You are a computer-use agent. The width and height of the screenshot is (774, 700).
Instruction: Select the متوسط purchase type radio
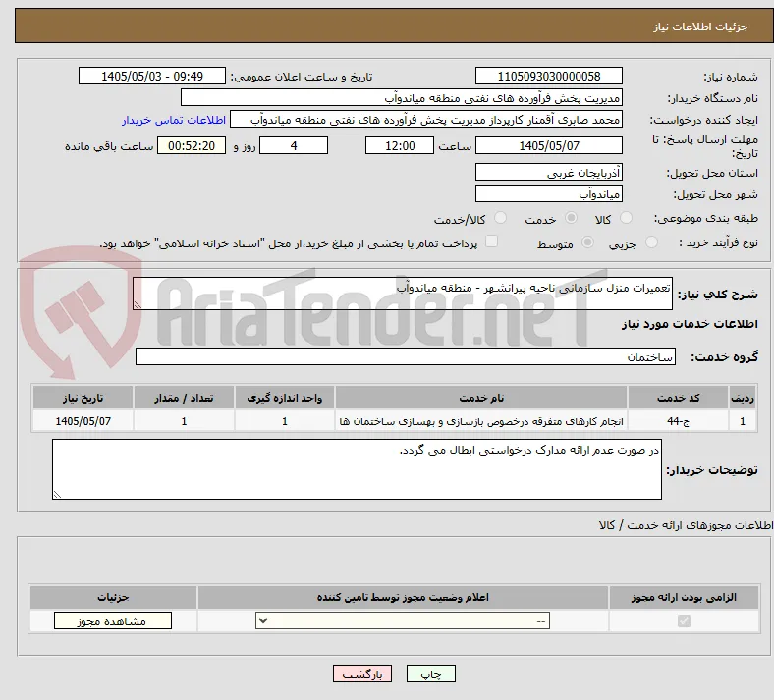[x=587, y=242]
